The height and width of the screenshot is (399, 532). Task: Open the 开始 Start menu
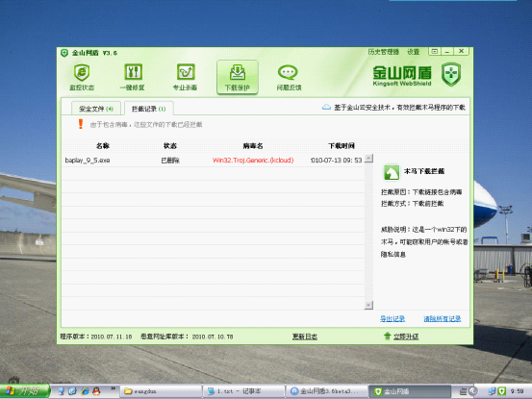pos(25,391)
